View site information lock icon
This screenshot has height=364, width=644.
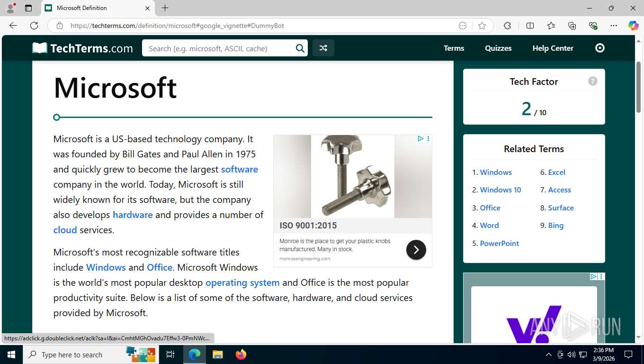tap(60, 26)
